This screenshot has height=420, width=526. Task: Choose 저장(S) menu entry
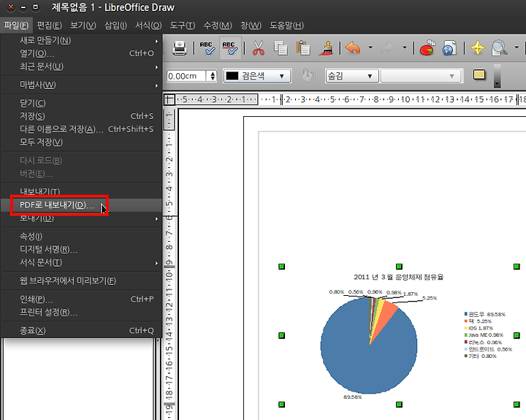click(x=81, y=116)
